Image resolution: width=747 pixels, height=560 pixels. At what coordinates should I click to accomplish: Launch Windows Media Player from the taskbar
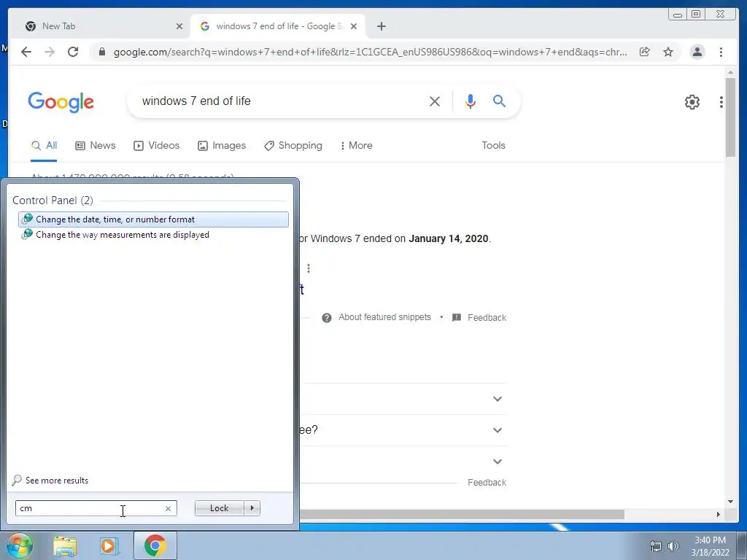[x=109, y=545]
